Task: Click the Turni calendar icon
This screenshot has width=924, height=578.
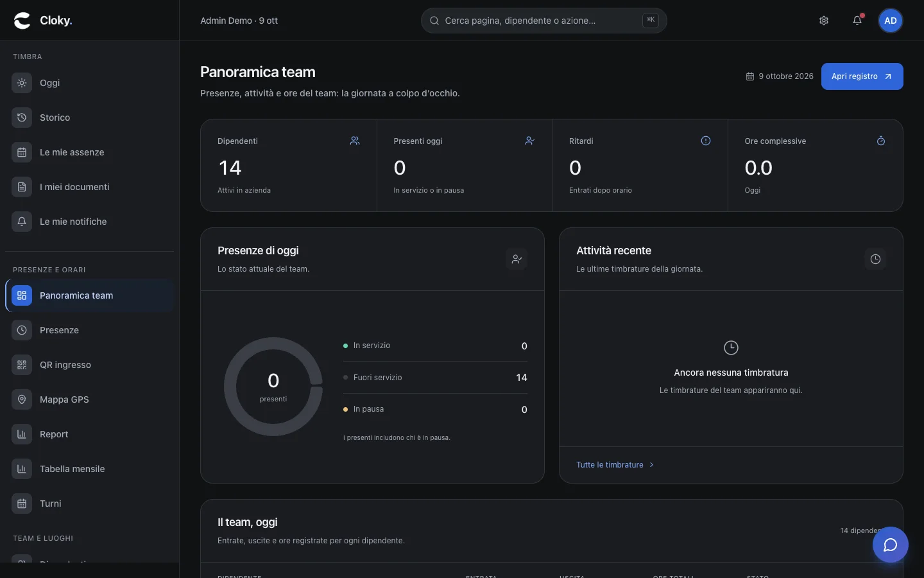Action: click(22, 504)
